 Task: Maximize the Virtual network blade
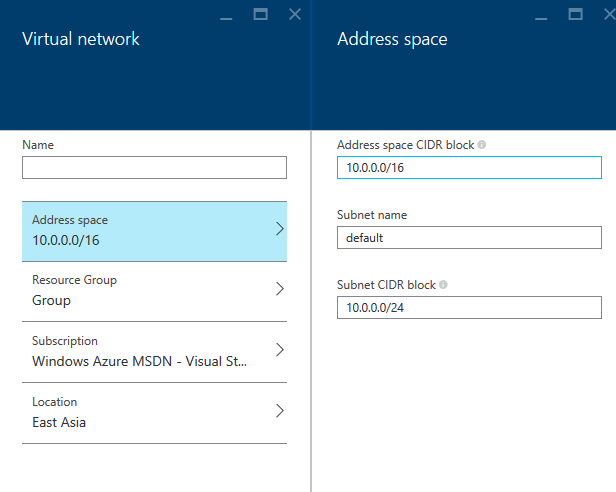click(260, 15)
